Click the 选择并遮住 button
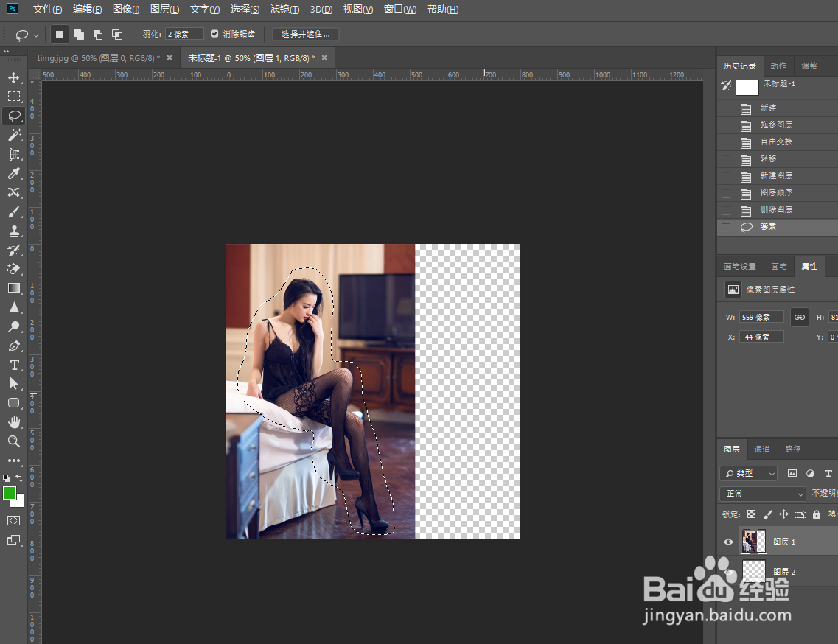 coord(306,34)
